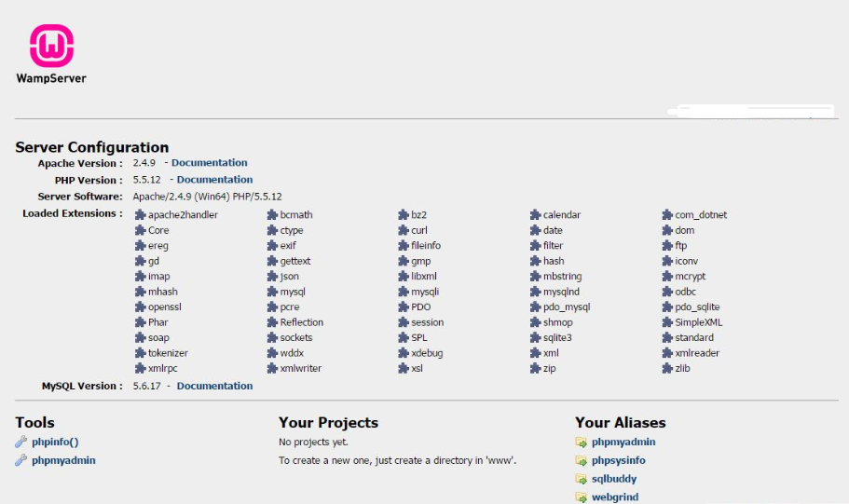Open phpmyadmin alias link

pyautogui.click(x=623, y=442)
